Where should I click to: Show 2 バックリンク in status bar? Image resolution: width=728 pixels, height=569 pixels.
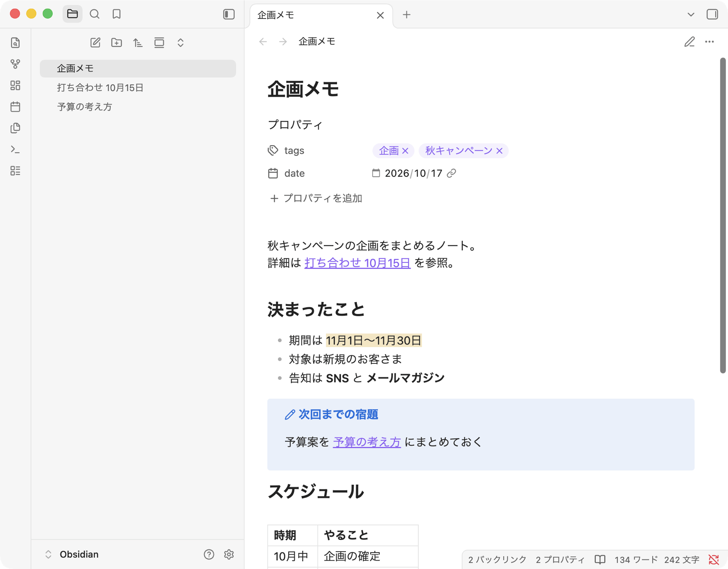(497, 560)
